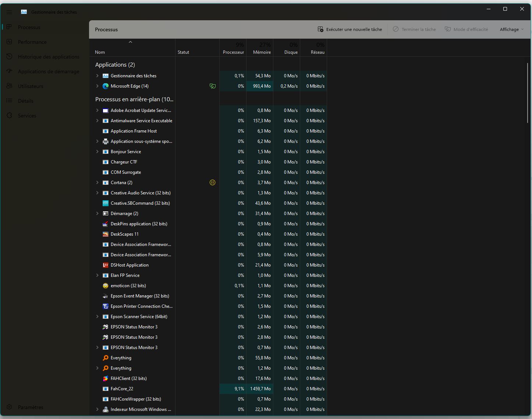This screenshot has height=419, width=532.
Task: Click the Cortana suspended pause status icon
Action: 212,183
